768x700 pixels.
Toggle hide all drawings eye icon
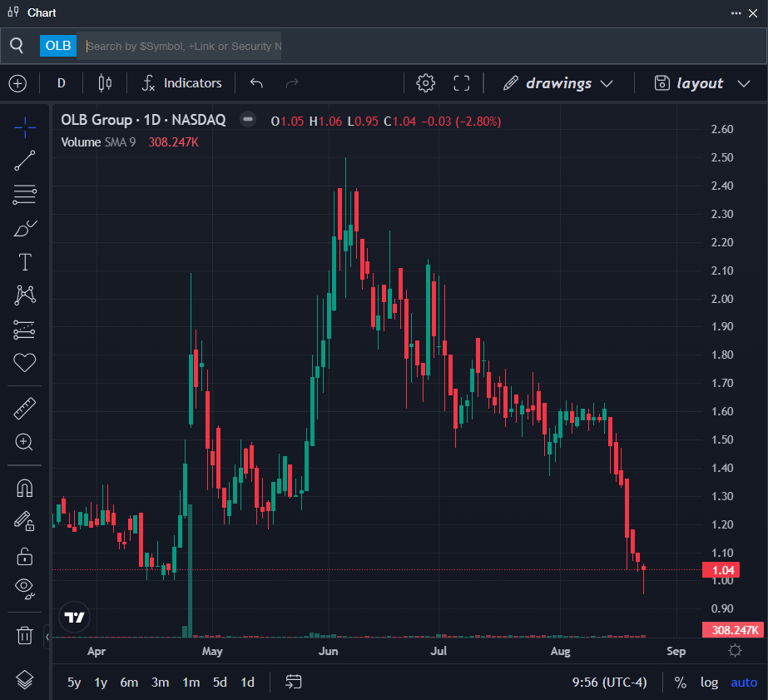click(24, 588)
